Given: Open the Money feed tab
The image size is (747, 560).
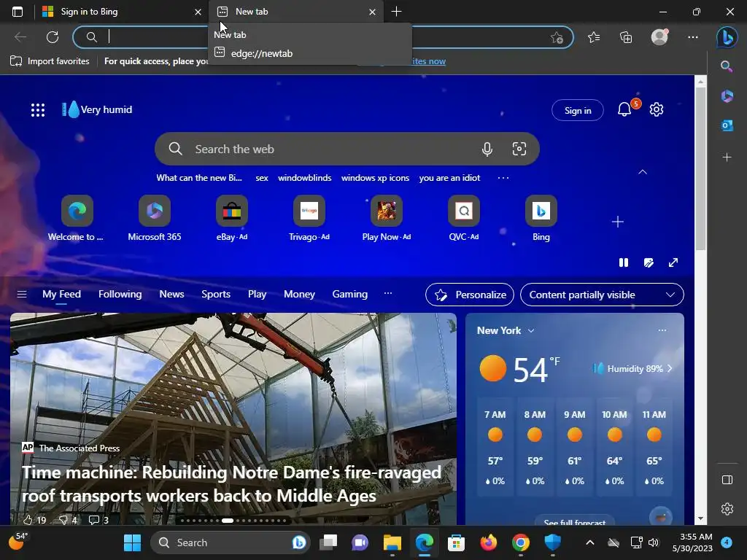Looking at the screenshot, I should (x=299, y=295).
